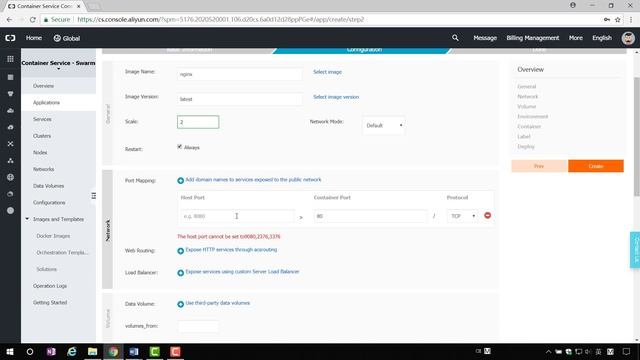640x360 pixels.
Task: Click plus icon for Data Volume
Action: pos(180,304)
